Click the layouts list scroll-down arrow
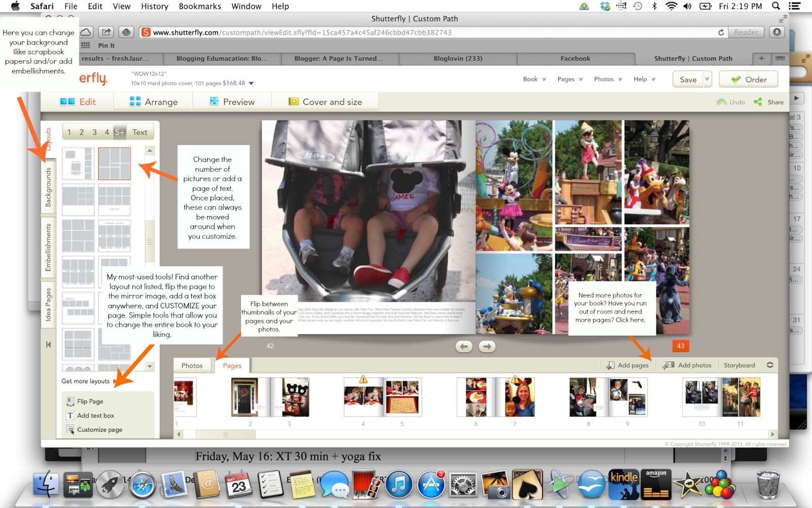The height and width of the screenshot is (508, 812). point(150,366)
